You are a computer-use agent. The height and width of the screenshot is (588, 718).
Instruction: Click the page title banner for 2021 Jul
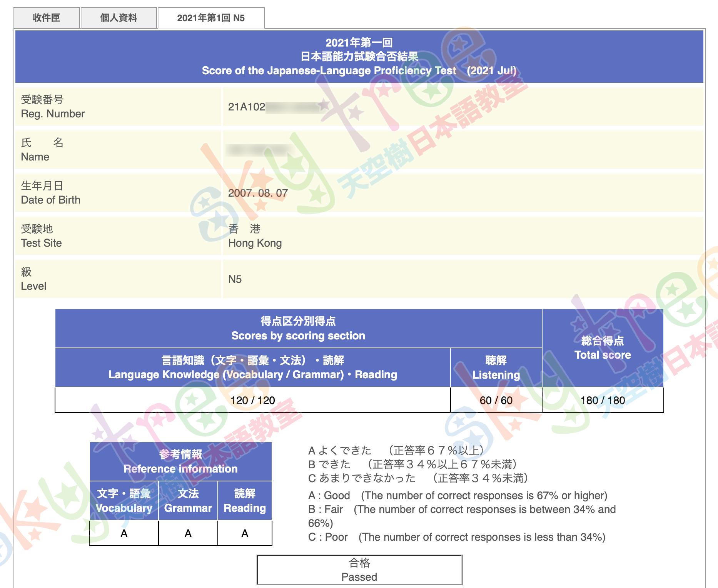pos(359,57)
